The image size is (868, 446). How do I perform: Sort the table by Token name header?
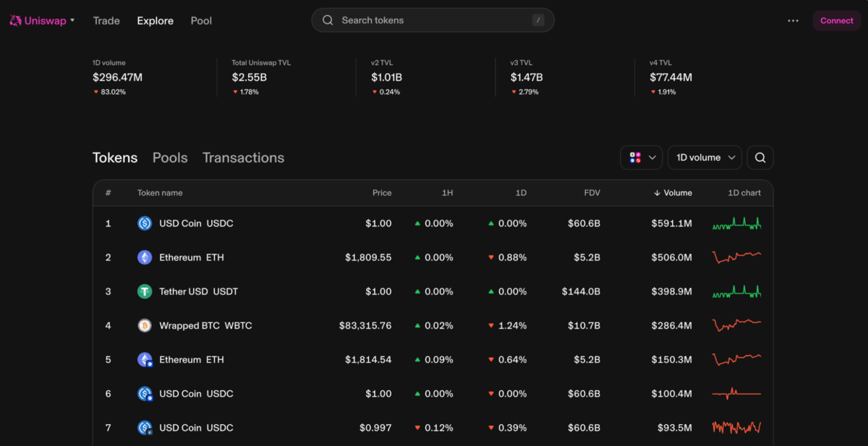tap(160, 193)
